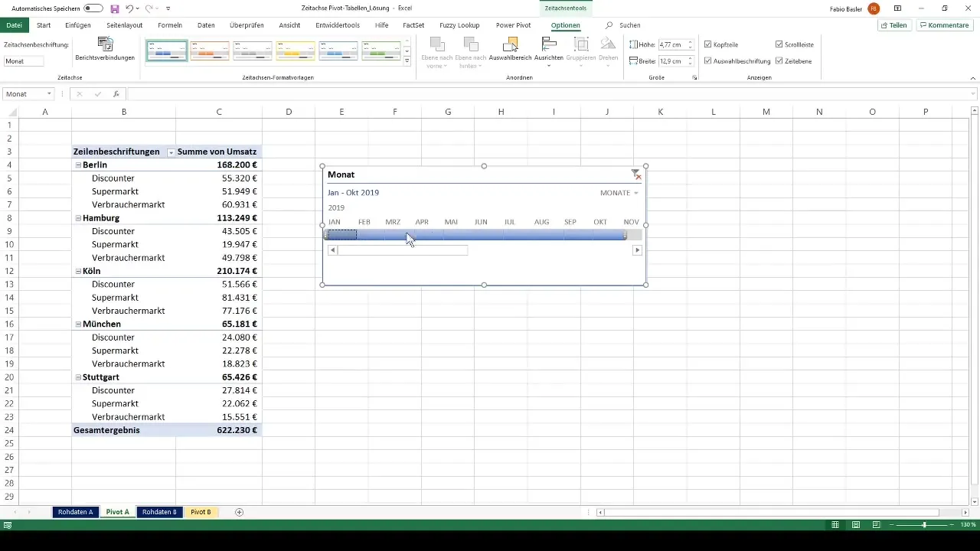Collapse the Berlin group
The height and width of the screenshot is (551, 980).
tap(78, 165)
